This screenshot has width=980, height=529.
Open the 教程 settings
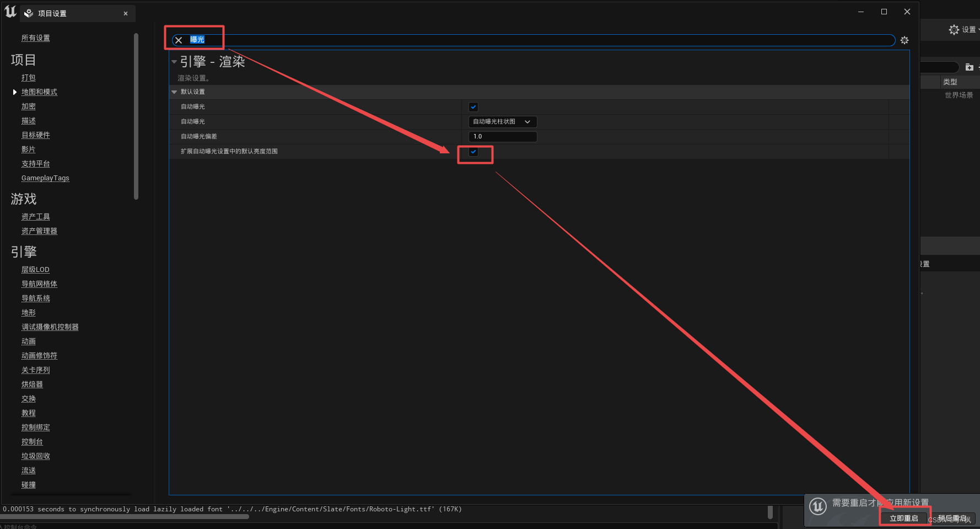(28, 413)
